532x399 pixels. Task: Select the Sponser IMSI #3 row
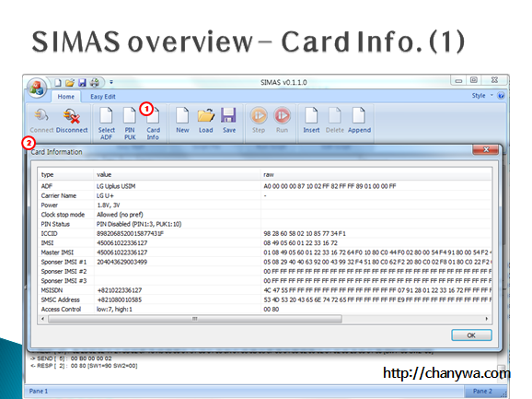coord(265,281)
